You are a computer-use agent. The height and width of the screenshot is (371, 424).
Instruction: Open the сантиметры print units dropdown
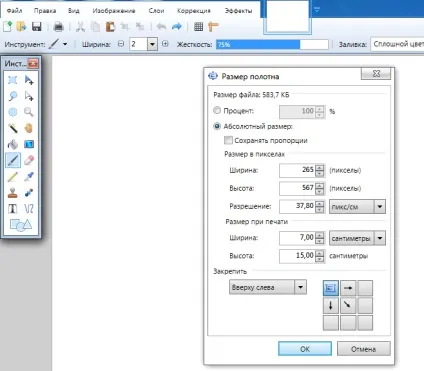357,238
